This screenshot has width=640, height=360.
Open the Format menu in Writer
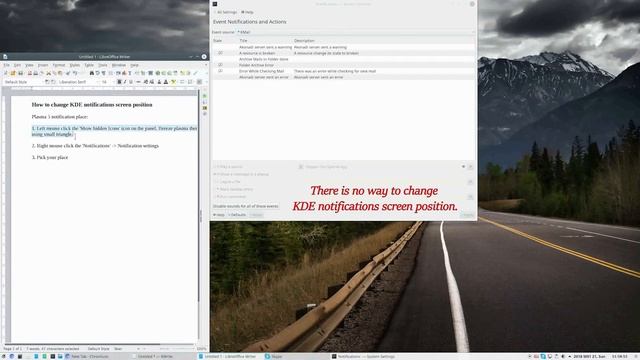point(59,65)
